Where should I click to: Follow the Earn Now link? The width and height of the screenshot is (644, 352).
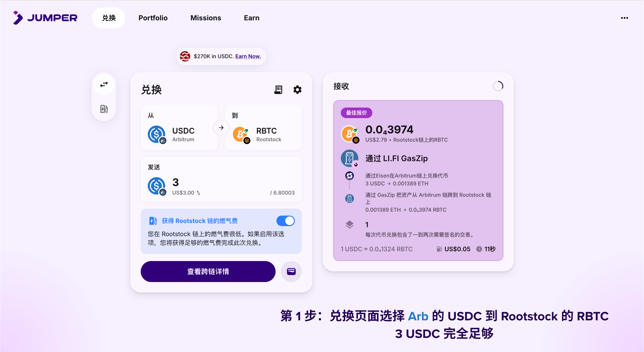coord(248,56)
